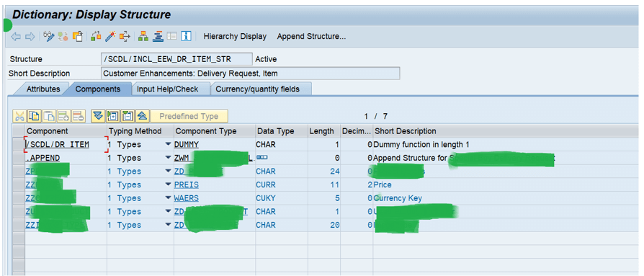Click the Short Description input field

point(250,74)
